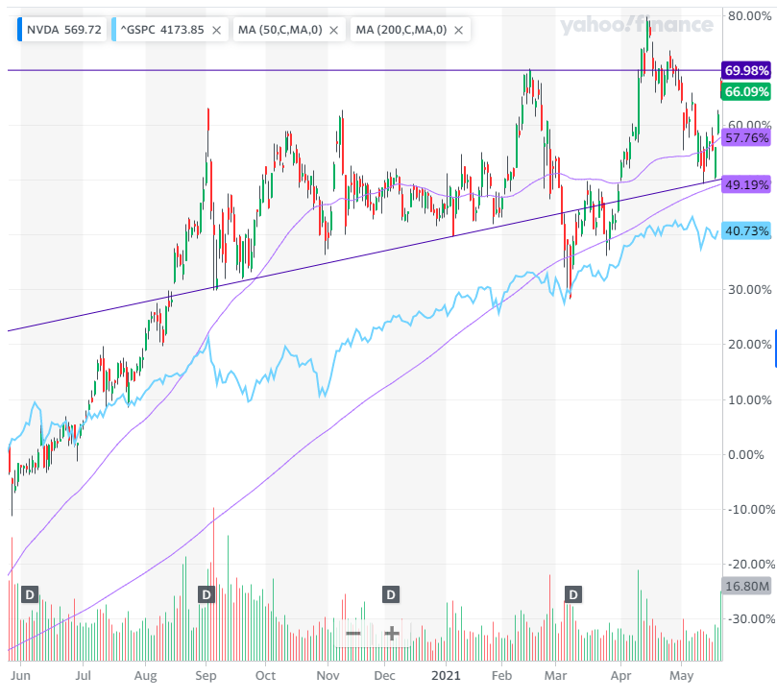Click the 16.80M volume label
777x700 pixels.
746,586
